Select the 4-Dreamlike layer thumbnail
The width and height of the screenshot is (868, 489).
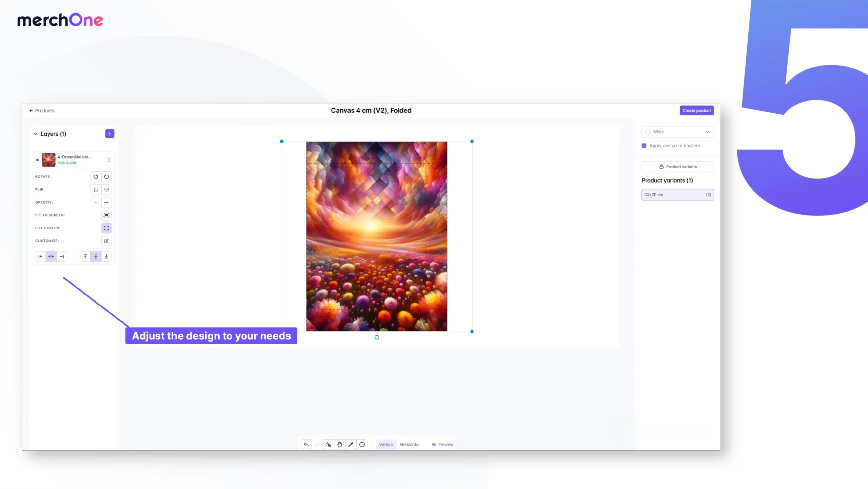[x=48, y=160]
